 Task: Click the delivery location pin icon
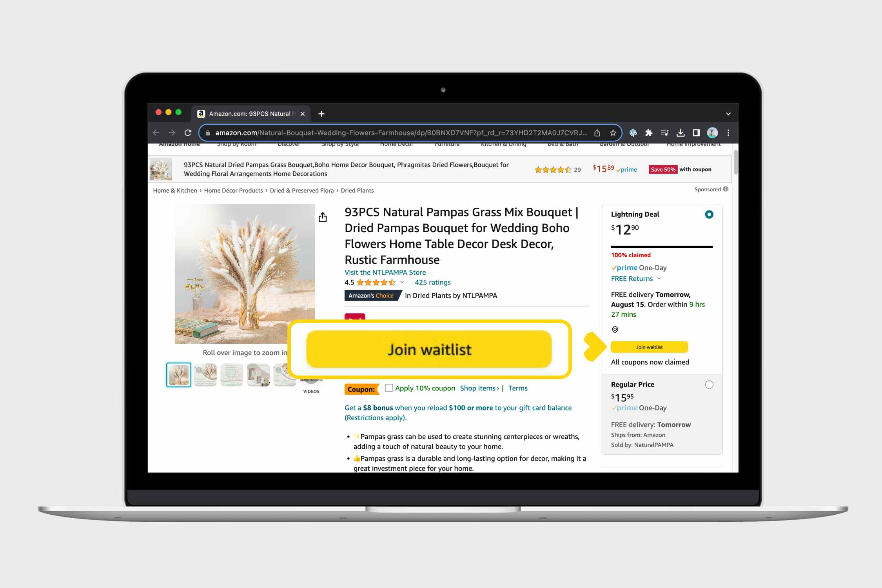[x=615, y=330]
